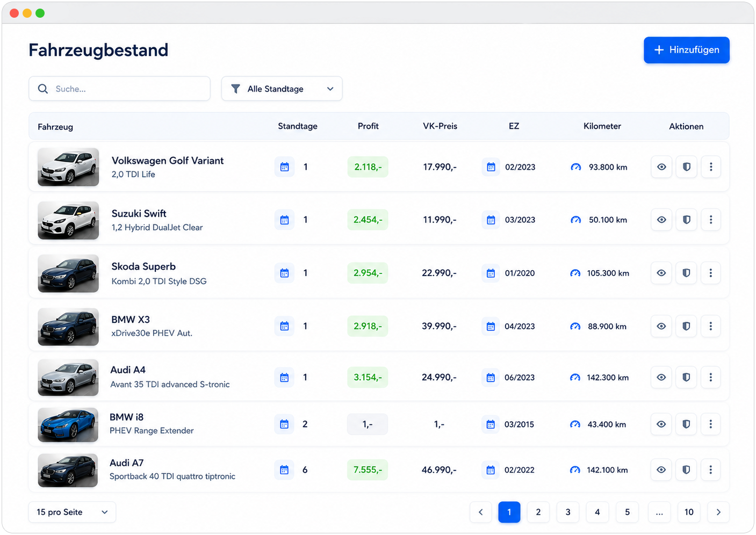756x535 pixels.
Task: Expand the 15 pro Seite dropdown
Action: click(72, 512)
